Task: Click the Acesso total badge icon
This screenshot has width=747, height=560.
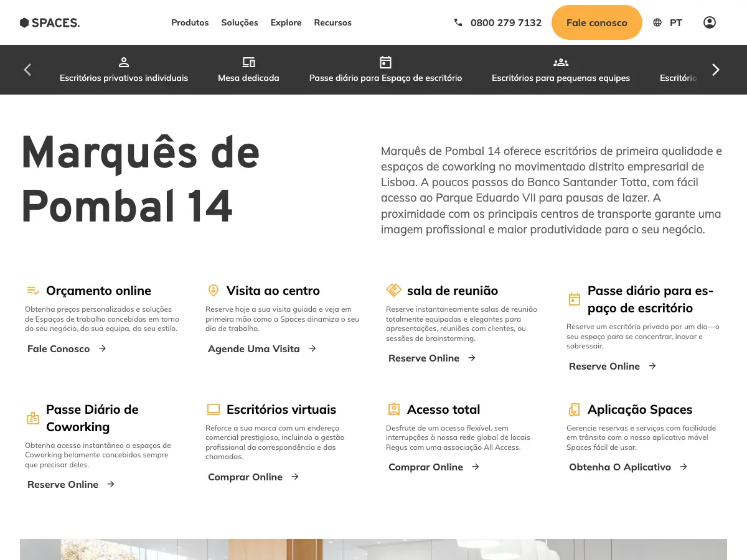Action: pyautogui.click(x=393, y=409)
